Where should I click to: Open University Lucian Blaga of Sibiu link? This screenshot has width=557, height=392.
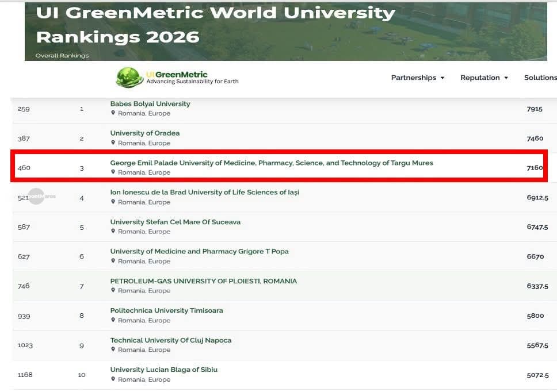coord(164,370)
